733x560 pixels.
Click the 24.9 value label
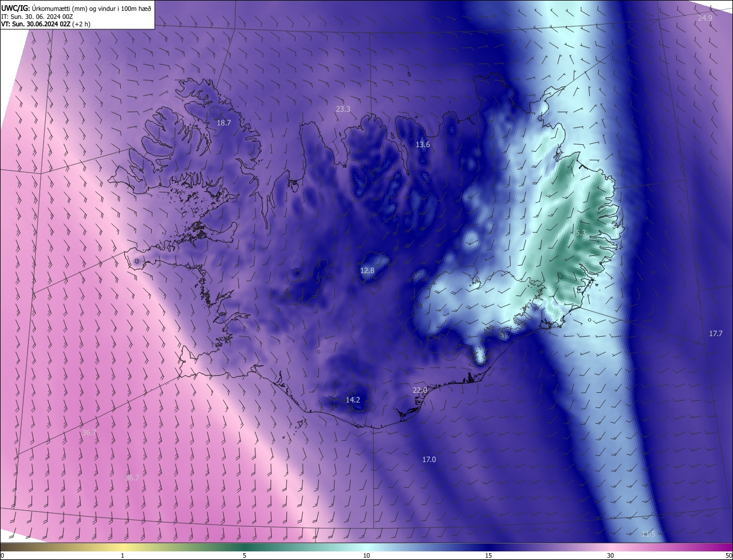click(x=705, y=18)
